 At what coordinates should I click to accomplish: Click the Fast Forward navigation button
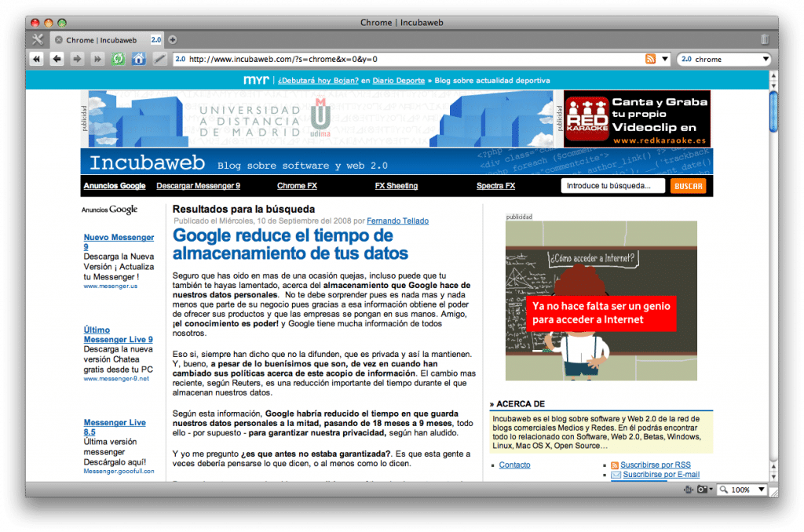pos(97,60)
